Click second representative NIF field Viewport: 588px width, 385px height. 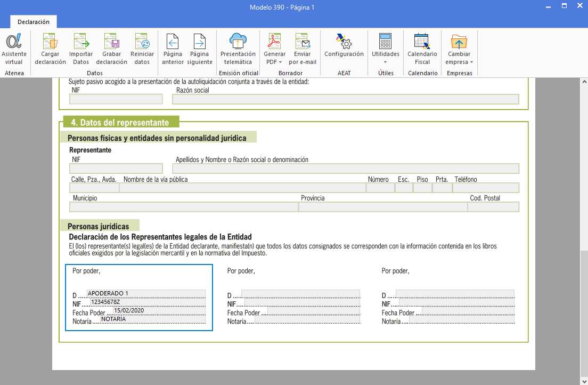[x=302, y=302]
